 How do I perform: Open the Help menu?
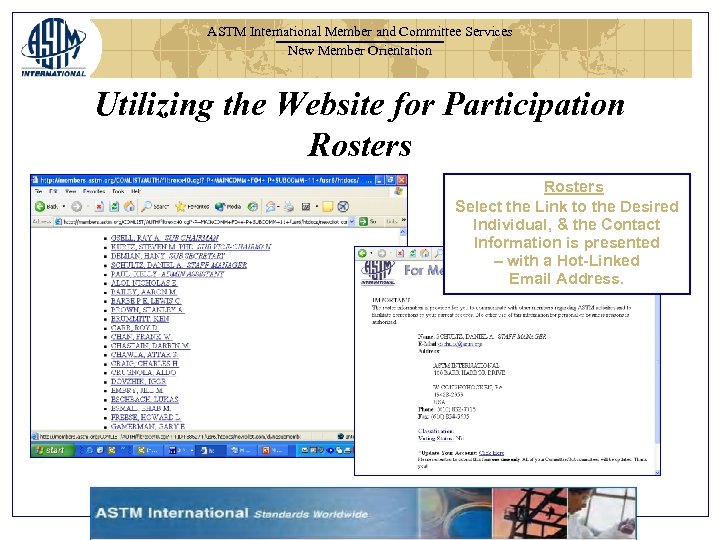point(136,191)
